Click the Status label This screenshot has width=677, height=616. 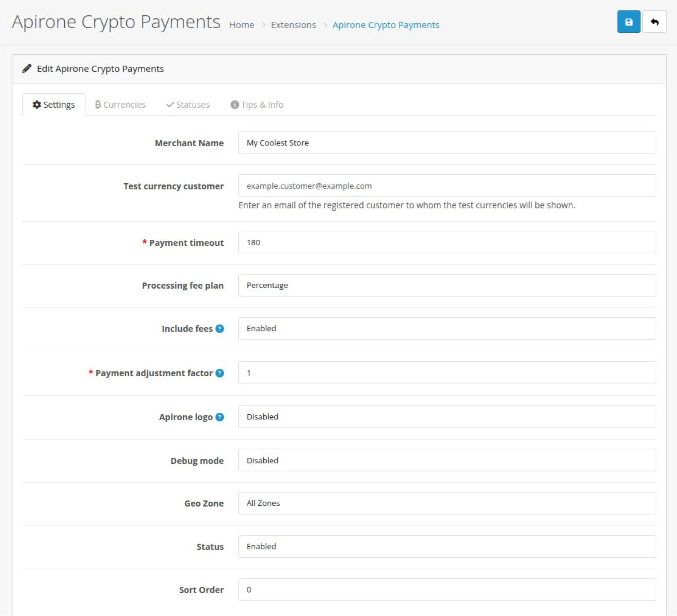tap(210, 547)
